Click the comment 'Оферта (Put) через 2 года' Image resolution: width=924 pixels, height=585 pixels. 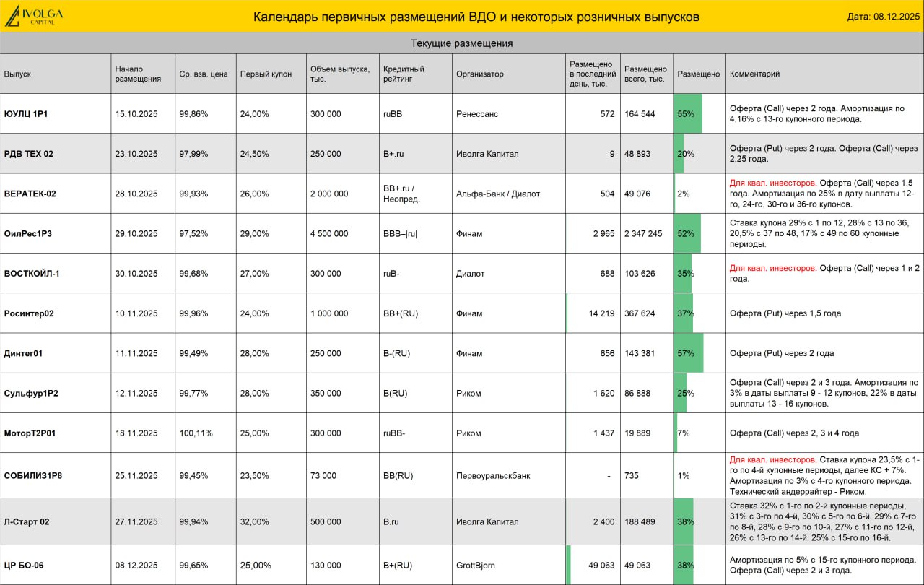click(x=782, y=353)
